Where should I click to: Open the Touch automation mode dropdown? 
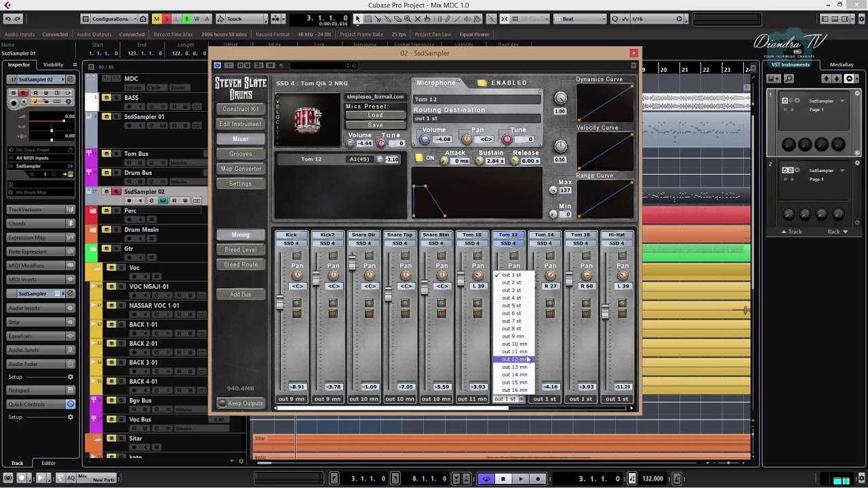tap(246, 19)
